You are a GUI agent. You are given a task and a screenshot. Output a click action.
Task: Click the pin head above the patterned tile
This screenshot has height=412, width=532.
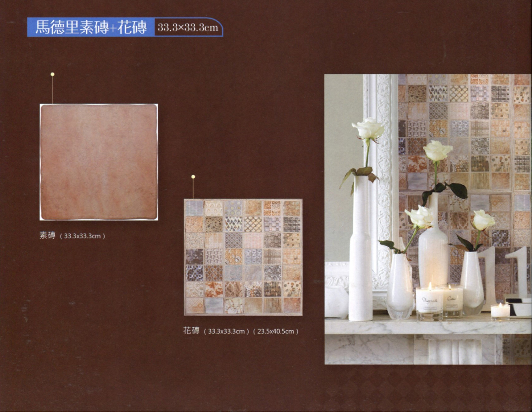[x=193, y=177]
